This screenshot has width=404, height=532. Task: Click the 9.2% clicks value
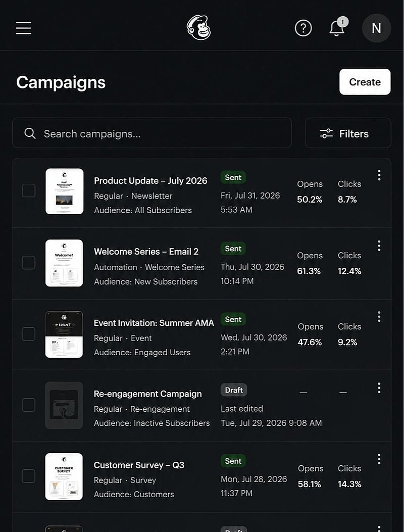pos(347,343)
